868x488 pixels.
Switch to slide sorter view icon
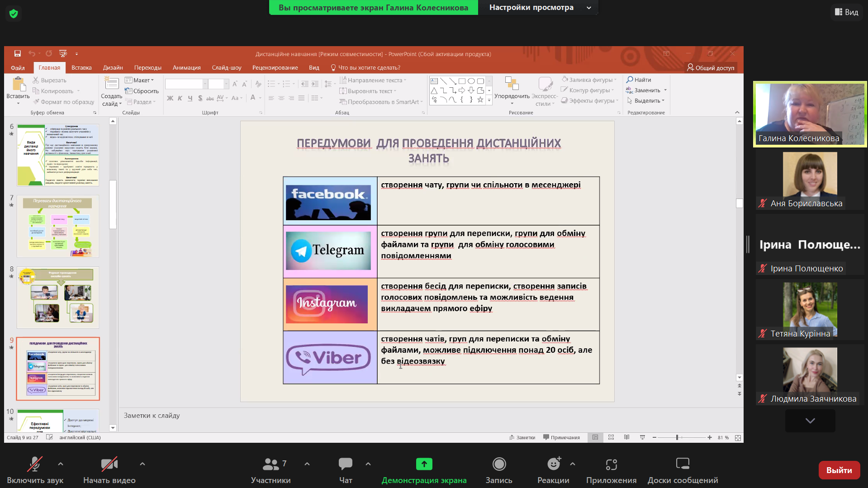[x=611, y=437]
